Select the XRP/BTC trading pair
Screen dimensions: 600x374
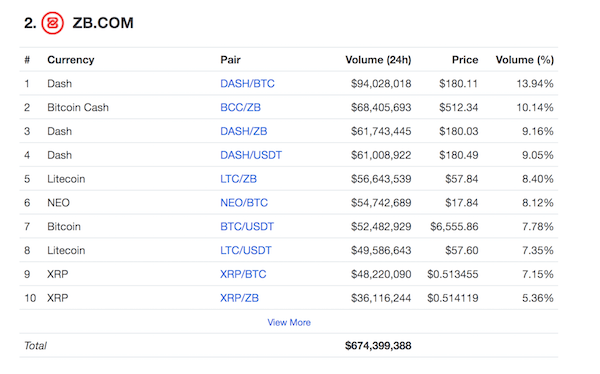pyautogui.click(x=243, y=274)
